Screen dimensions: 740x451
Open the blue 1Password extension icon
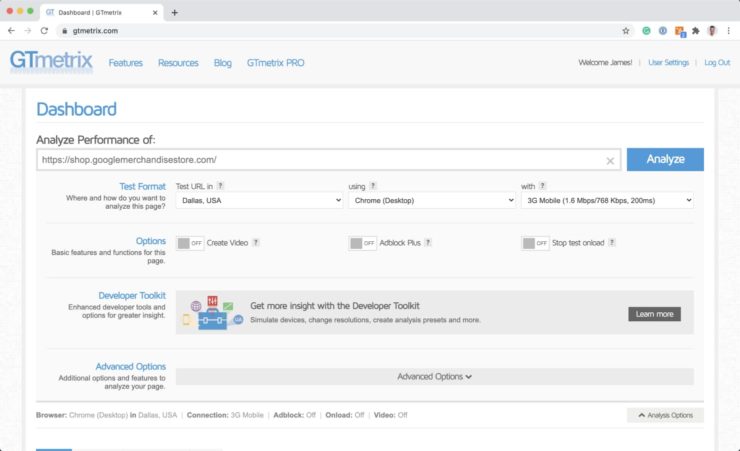click(x=663, y=31)
